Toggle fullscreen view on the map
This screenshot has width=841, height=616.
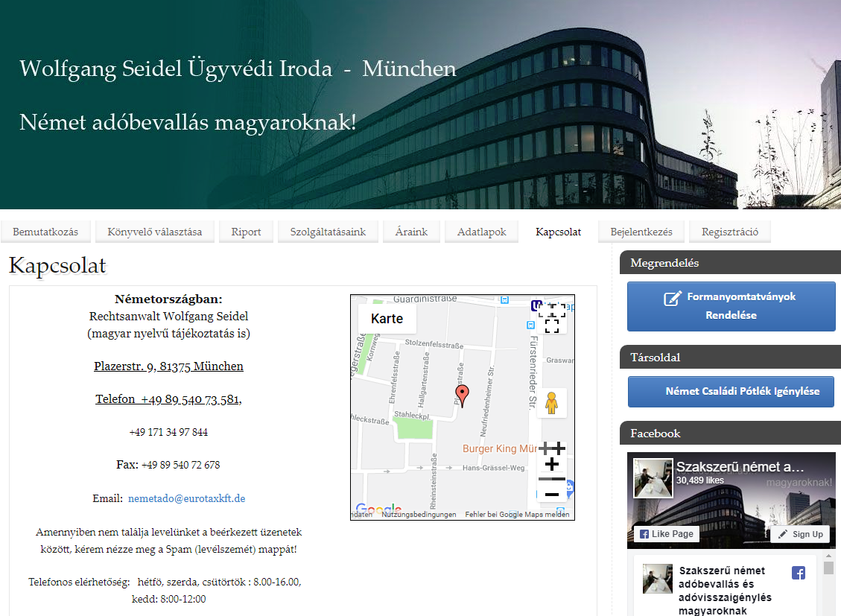coord(552,318)
